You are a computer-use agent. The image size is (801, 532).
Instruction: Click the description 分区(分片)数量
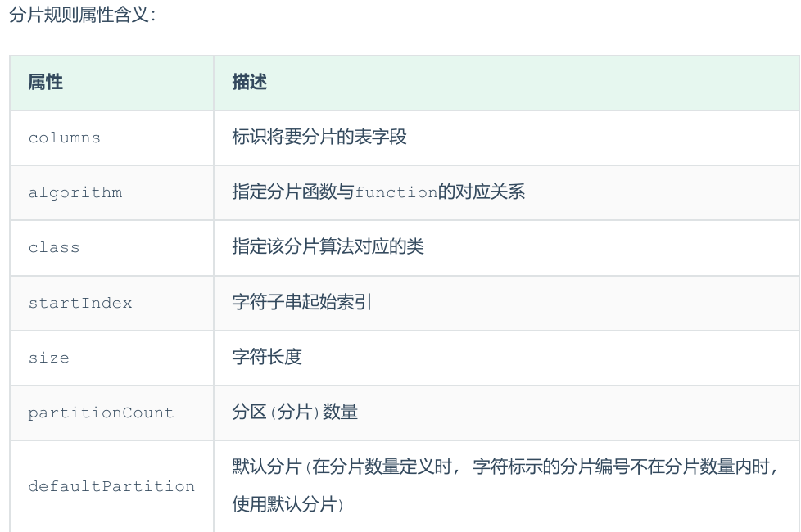(x=295, y=412)
